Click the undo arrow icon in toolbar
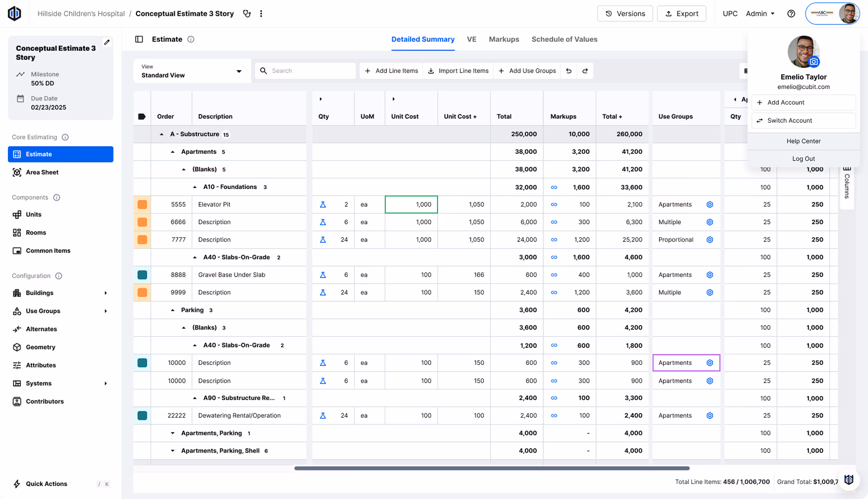868x499 pixels. [x=569, y=71]
